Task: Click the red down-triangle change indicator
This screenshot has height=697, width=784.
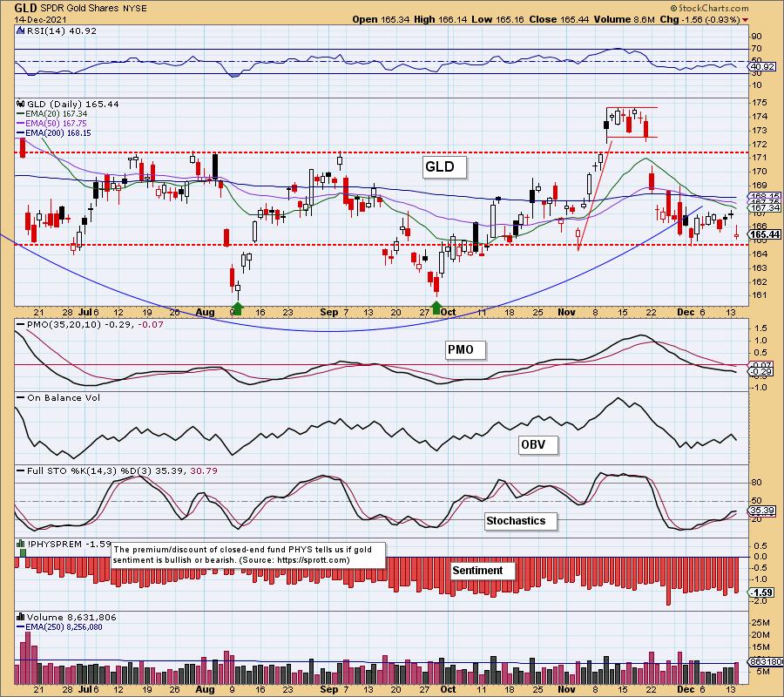Action: point(746,20)
